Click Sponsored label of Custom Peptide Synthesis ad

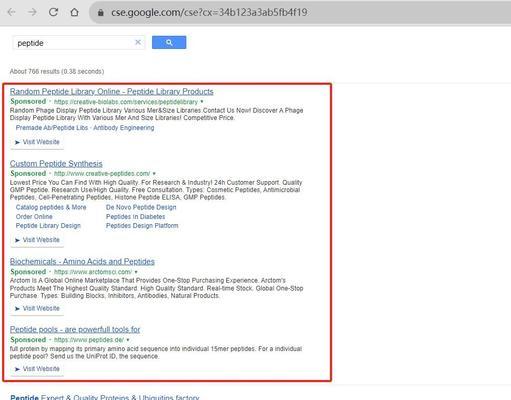tap(28, 173)
